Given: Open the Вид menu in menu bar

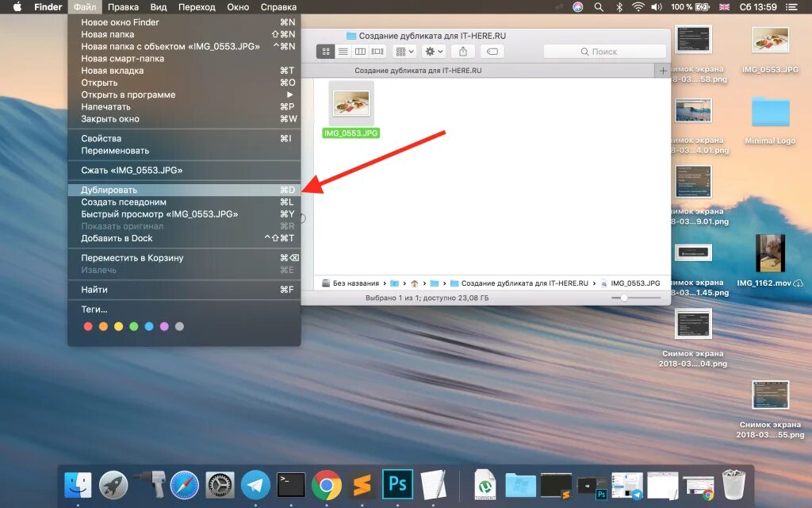Looking at the screenshot, I should pos(159,7).
